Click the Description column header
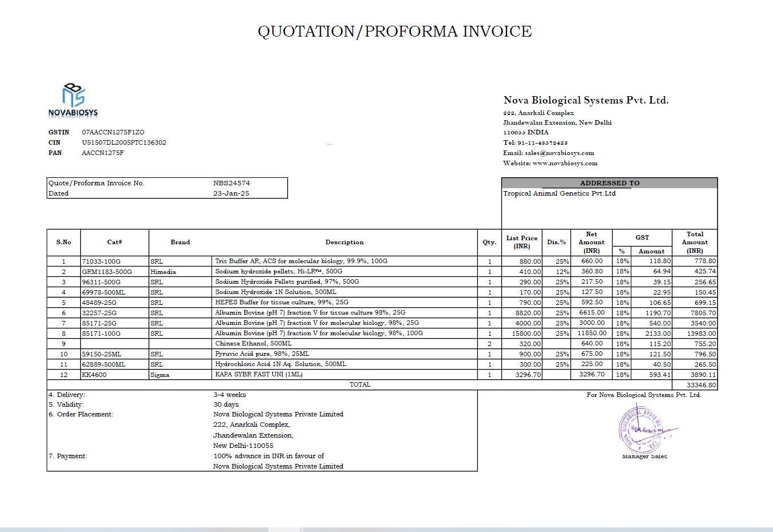Viewport: 773px width, 532px height. point(344,242)
